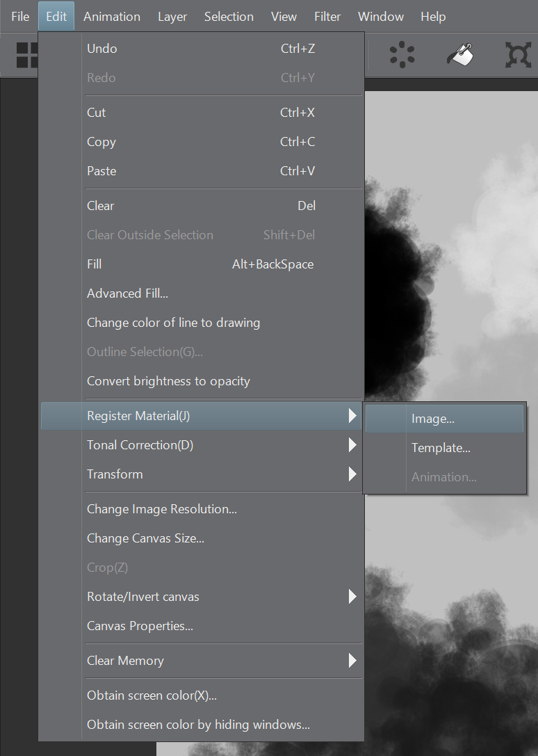Open Change Image Resolution dialog
The height and width of the screenshot is (756, 538).
201,509
